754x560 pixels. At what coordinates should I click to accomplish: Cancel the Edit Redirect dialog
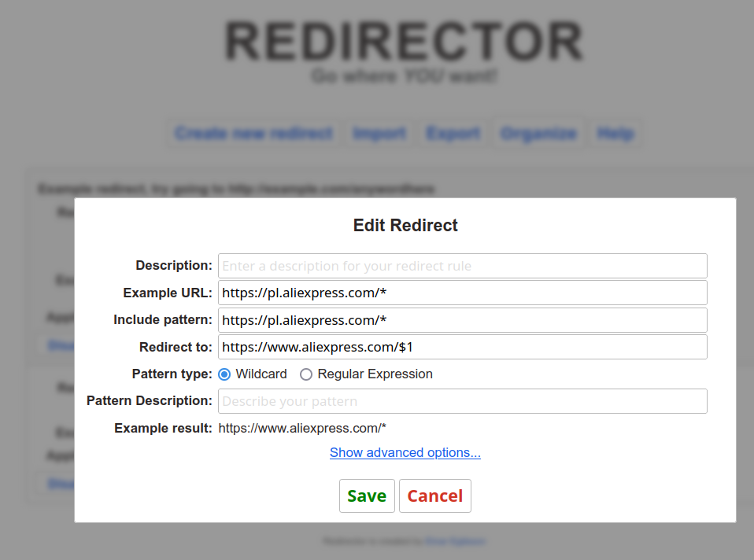(435, 496)
